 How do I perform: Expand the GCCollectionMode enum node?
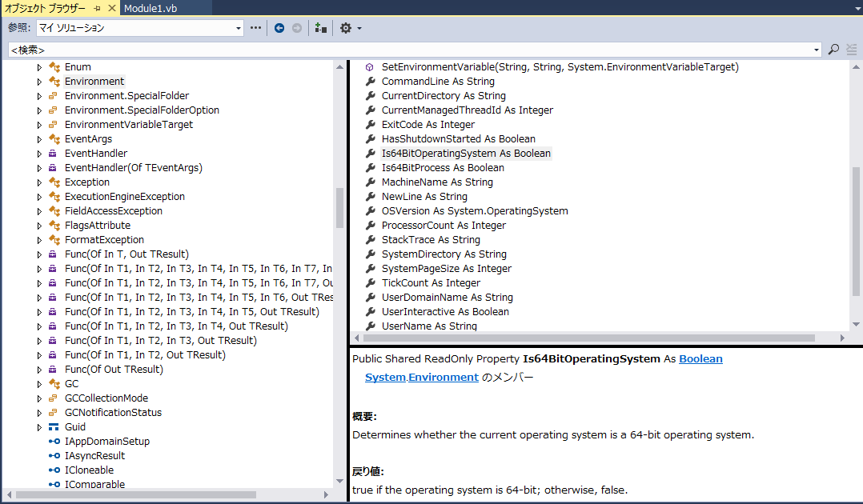pyautogui.click(x=39, y=398)
